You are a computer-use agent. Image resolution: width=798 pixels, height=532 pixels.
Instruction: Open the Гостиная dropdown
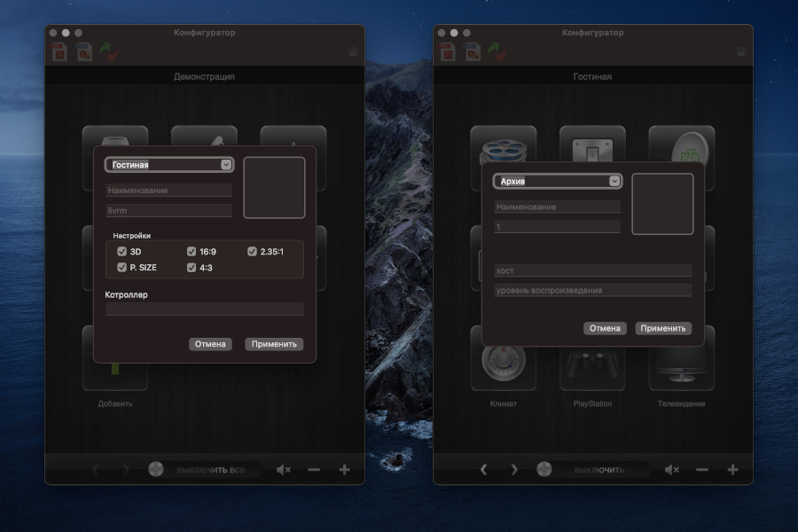tap(168, 165)
